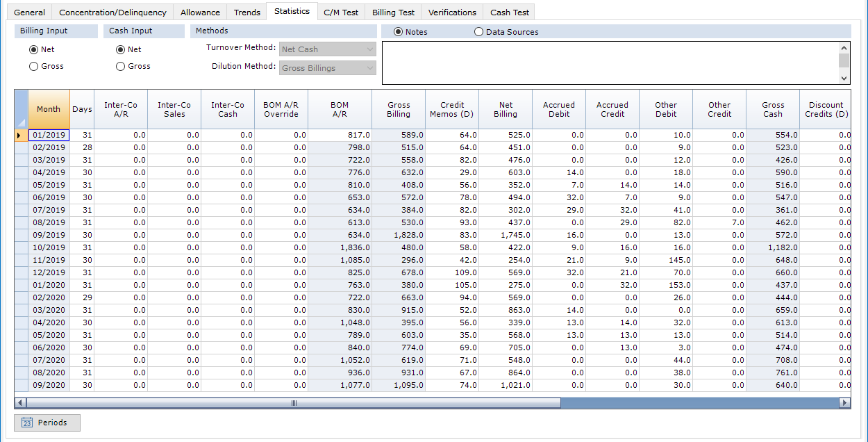Click inside the Notes text area

click(x=610, y=63)
